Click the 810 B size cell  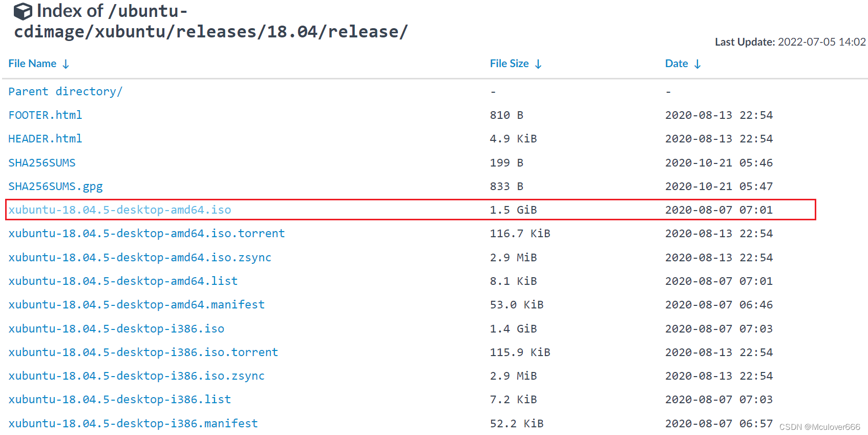(506, 115)
